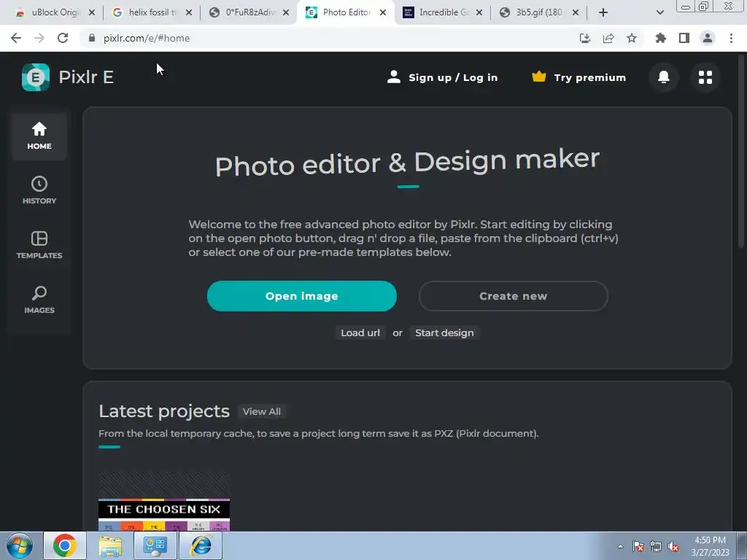Open notifications bell
Image resolution: width=747 pixels, height=560 pixels.
click(x=664, y=77)
